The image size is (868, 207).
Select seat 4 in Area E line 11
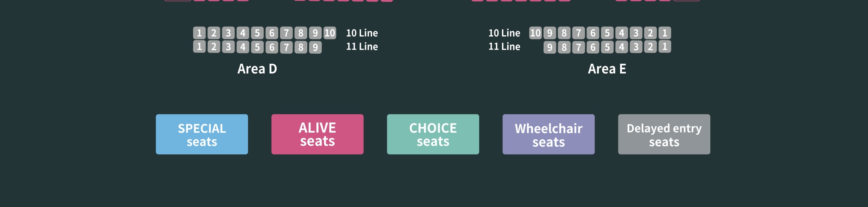622,47
